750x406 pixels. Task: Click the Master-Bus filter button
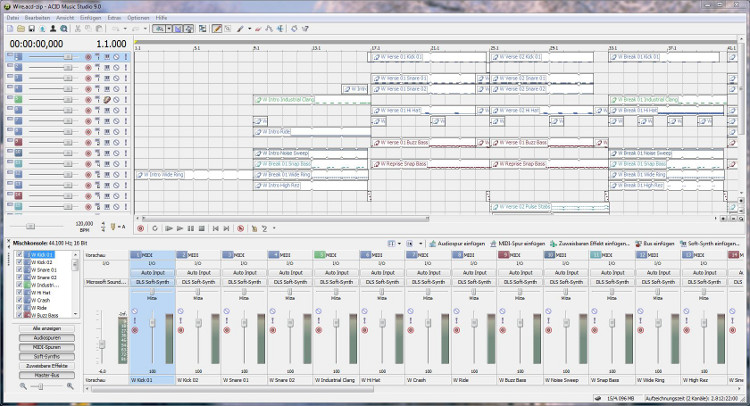point(47,375)
